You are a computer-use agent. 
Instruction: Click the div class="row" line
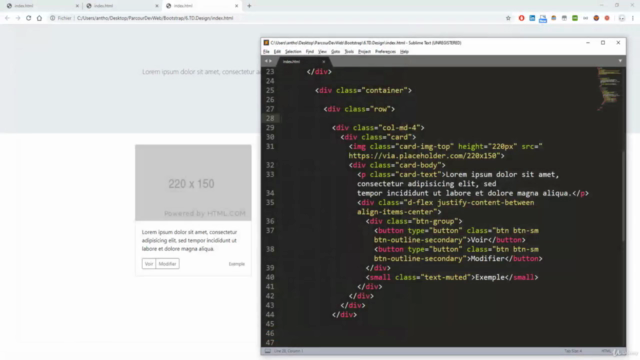coord(359,109)
